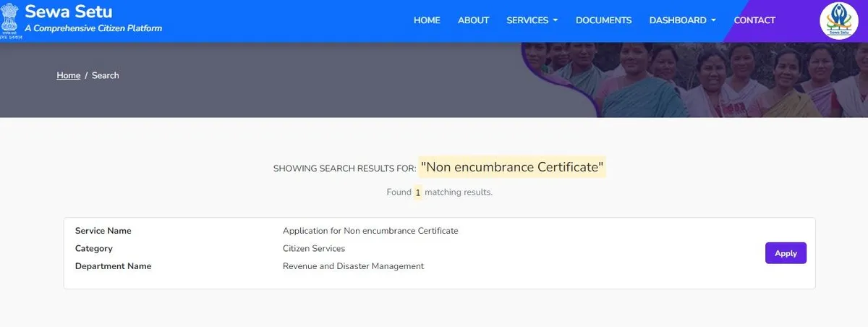Image resolution: width=868 pixels, height=327 pixels.
Task: Open the ABOUT menu item
Action: point(473,20)
